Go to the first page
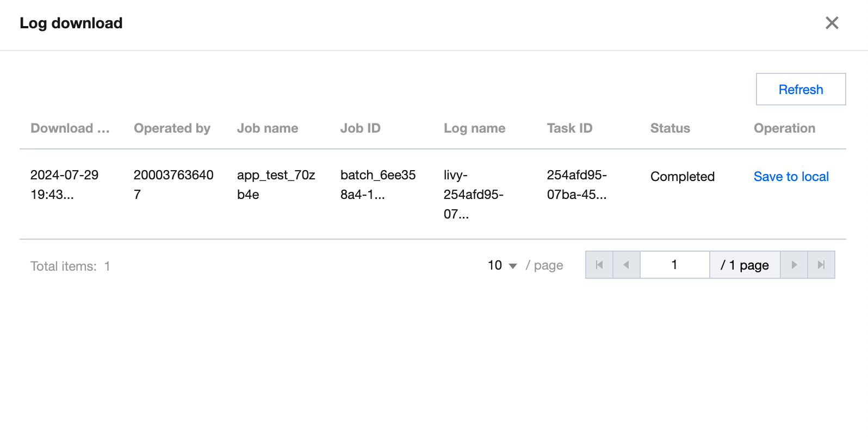This screenshot has height=437, width=868. 599,265
